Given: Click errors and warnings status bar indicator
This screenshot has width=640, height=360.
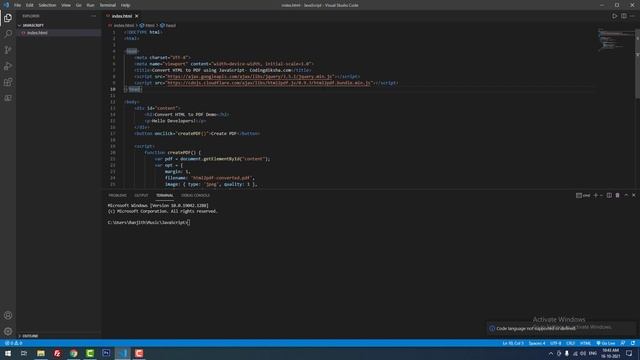Looking at the screenshot, I should [13, 343].
